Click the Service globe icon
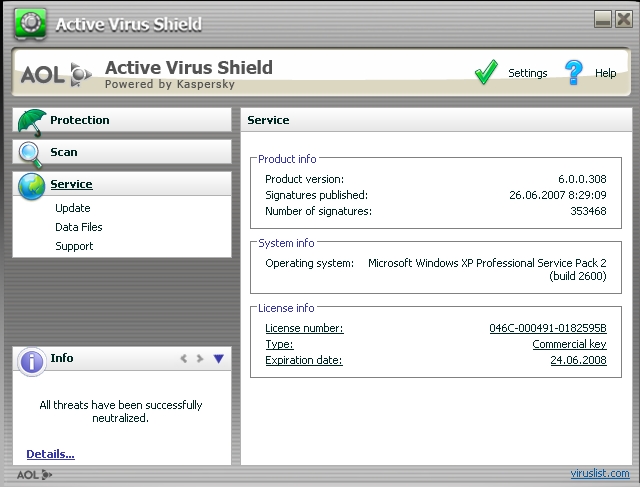640x487 pixels. pyautogui.click(x=32, y=185)
